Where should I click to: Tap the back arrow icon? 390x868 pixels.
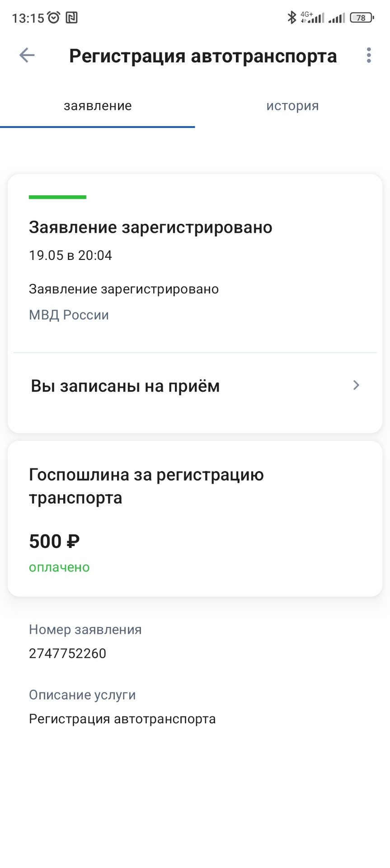[x=27, y=56]
